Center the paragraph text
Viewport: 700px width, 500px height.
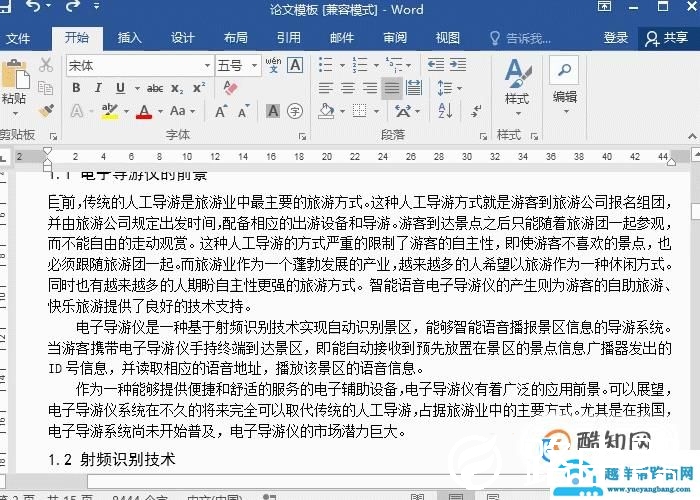348,88
